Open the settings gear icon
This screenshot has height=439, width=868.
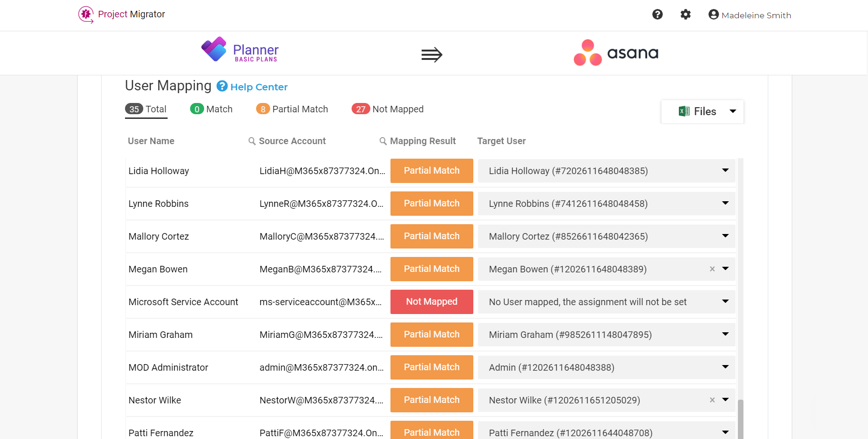coord(685,15)
